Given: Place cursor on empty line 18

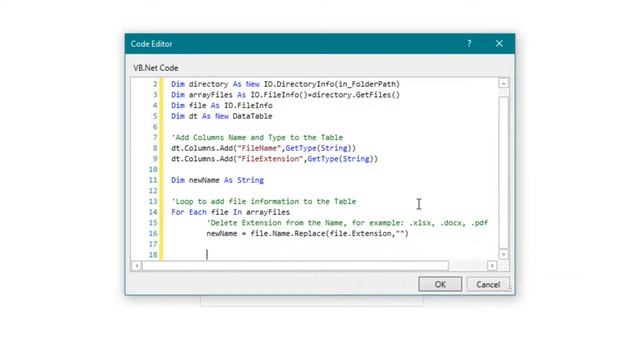Looking at the screenshot, I should coord(330,254).
